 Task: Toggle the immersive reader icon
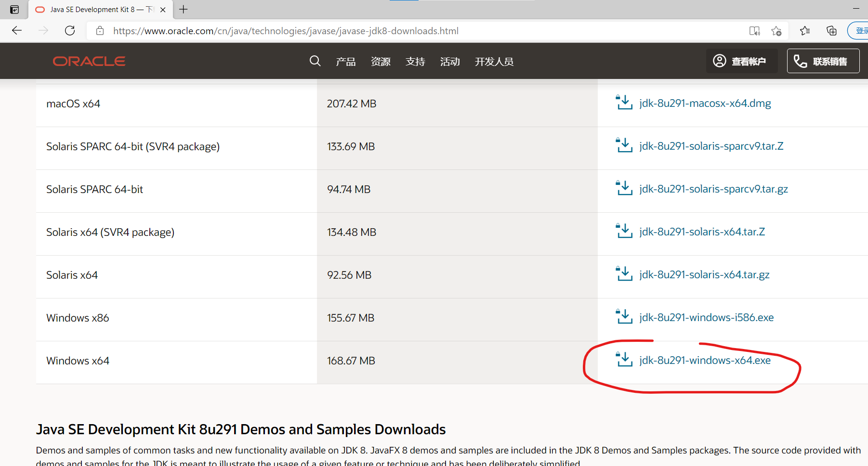[x=754, y=31]
